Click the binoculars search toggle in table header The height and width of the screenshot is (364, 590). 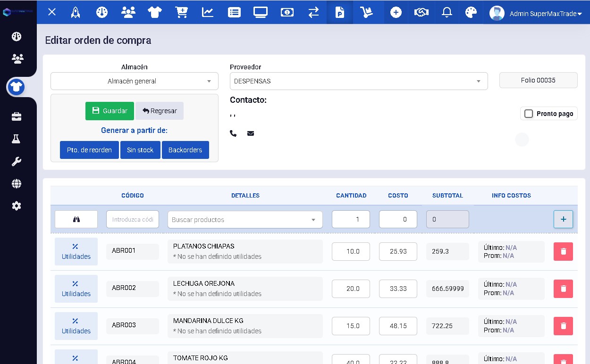click(76, 219)
